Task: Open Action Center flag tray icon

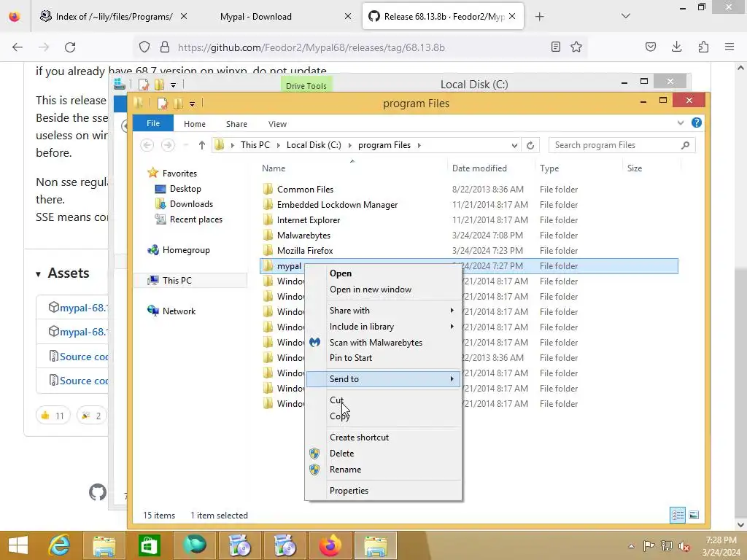Action: coord(649,545)
